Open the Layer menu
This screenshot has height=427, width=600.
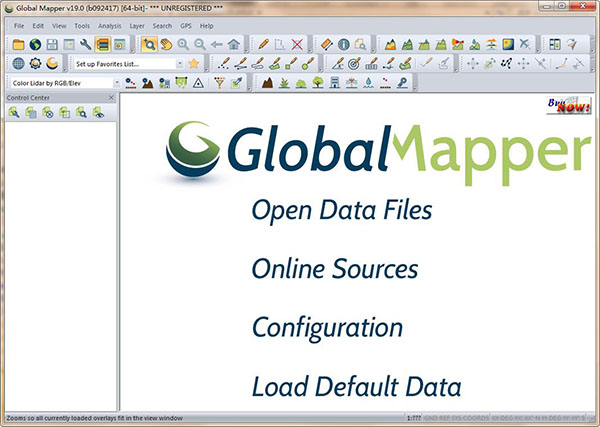click(x=137, y=26)
